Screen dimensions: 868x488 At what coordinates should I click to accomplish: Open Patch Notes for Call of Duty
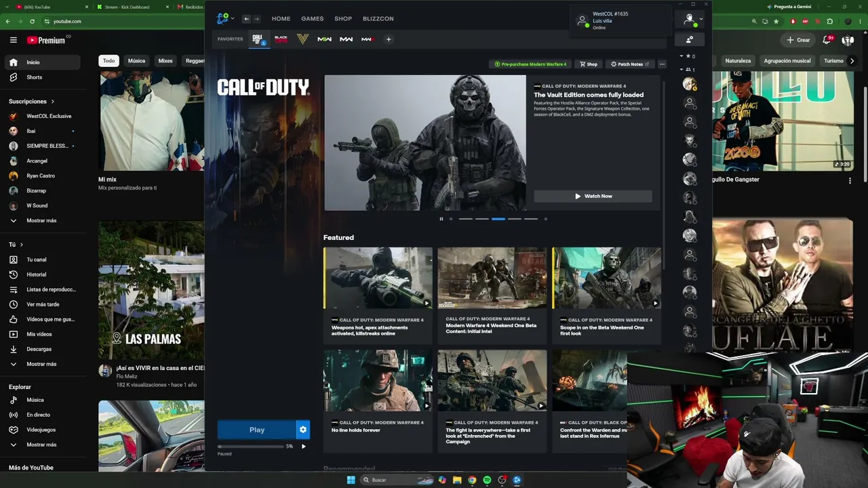click(630, 64)
